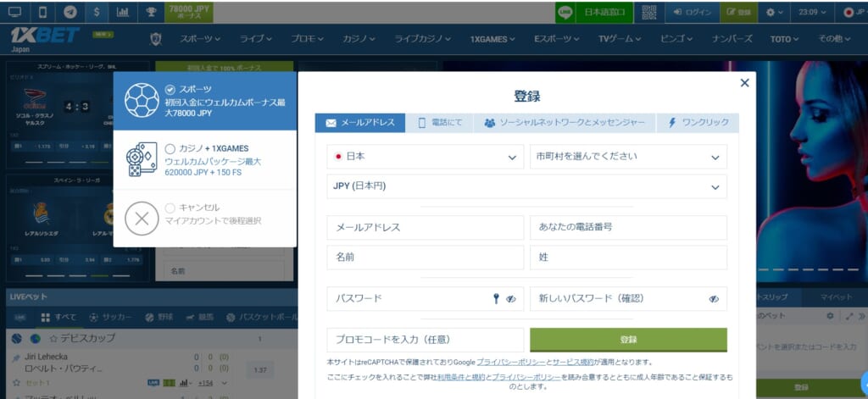Select the カジノ + 1XGAMES bonus radio
Screen dimensions: 868x399
click(170, 148)
